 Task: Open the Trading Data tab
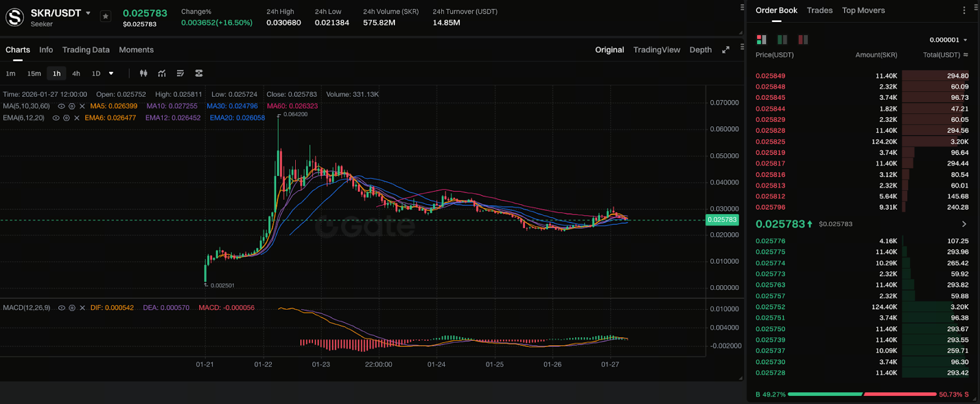86,50
